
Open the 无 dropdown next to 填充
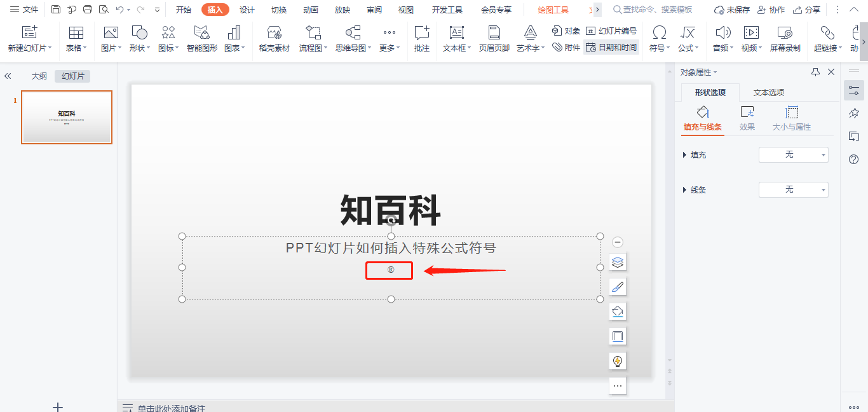pyautogui.click(x=793, y=154)
